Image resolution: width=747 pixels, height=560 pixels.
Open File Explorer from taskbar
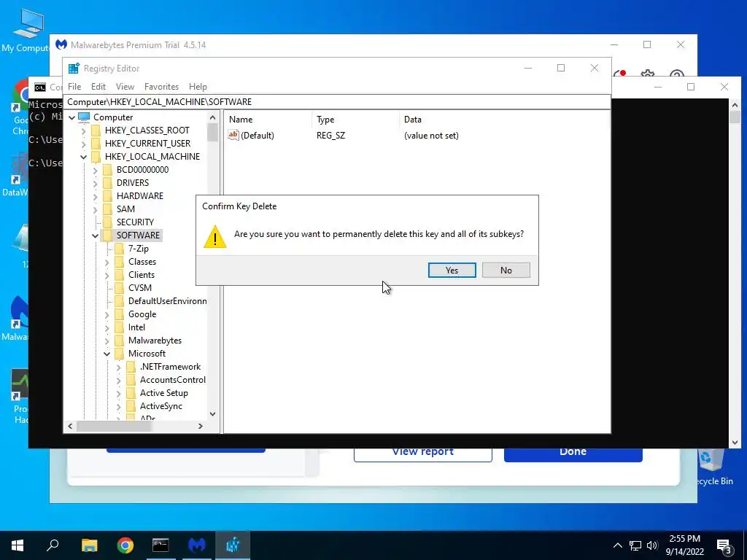pyautogui.click(x=89, y=545)
